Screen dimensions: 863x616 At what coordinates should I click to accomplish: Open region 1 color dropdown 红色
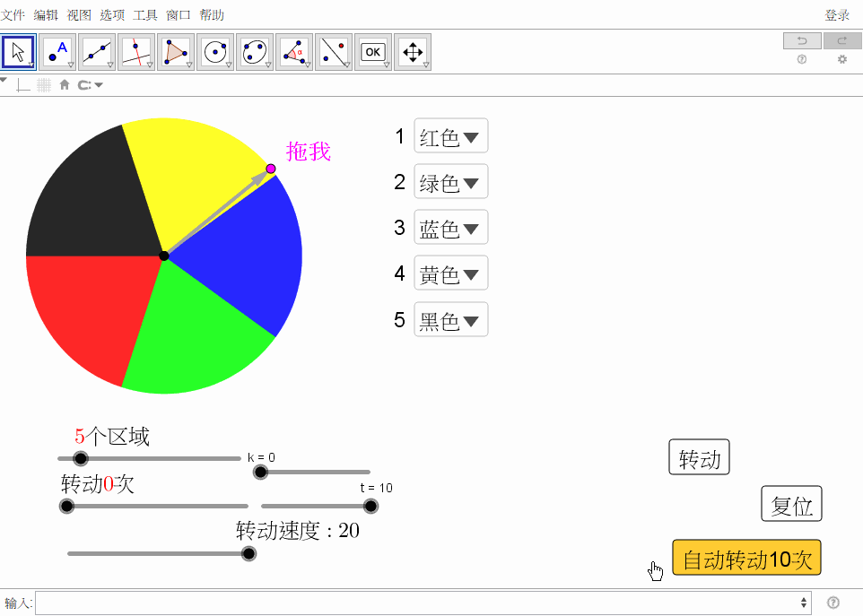pyautogui.click(x=450, y=136)
